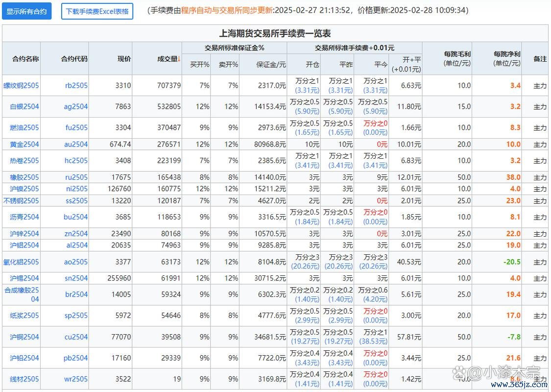This screenshot has width=551, height=392.
Task: Open the 沪镍2505 contract link
Action: point(24,189)
